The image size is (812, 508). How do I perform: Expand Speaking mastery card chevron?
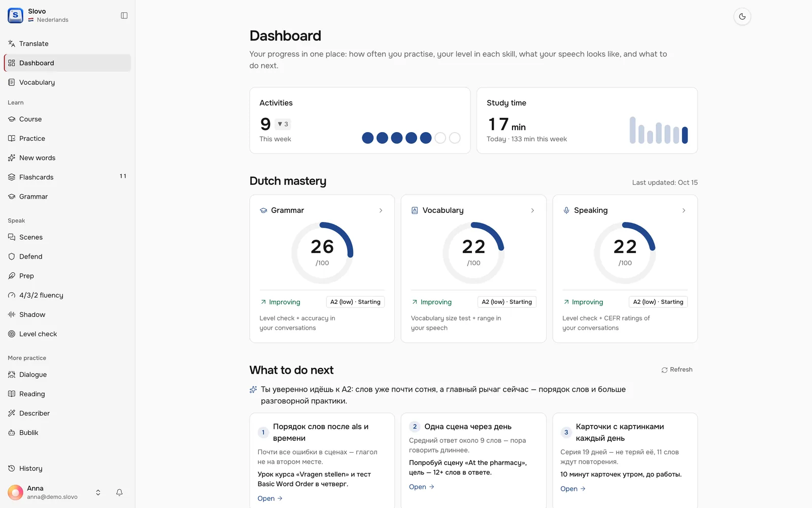(x=684, y=210)
